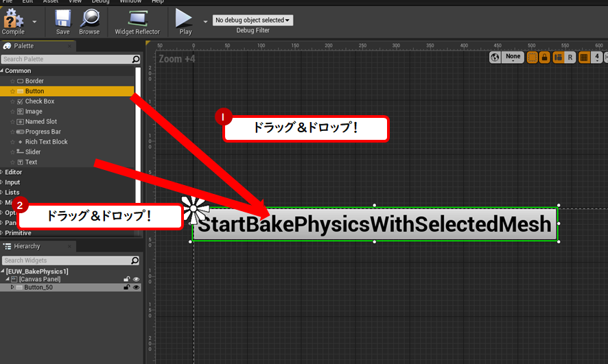The width and height of the screenshot is (608, 364).
Task: Select Image in the palette
Action: pos(34,112)
